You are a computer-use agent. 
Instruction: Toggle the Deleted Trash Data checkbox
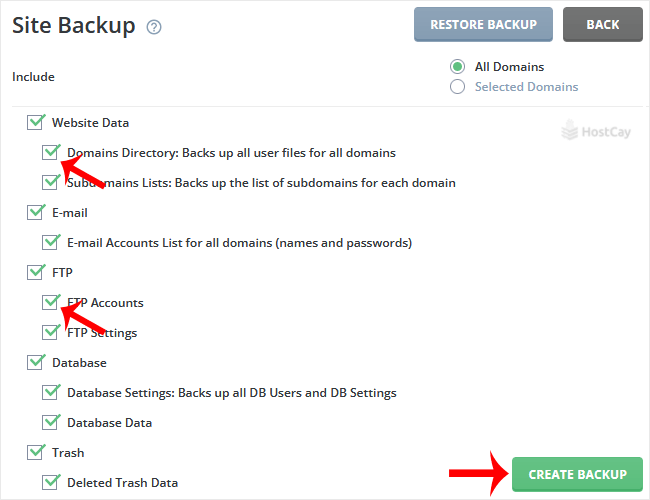50,482
